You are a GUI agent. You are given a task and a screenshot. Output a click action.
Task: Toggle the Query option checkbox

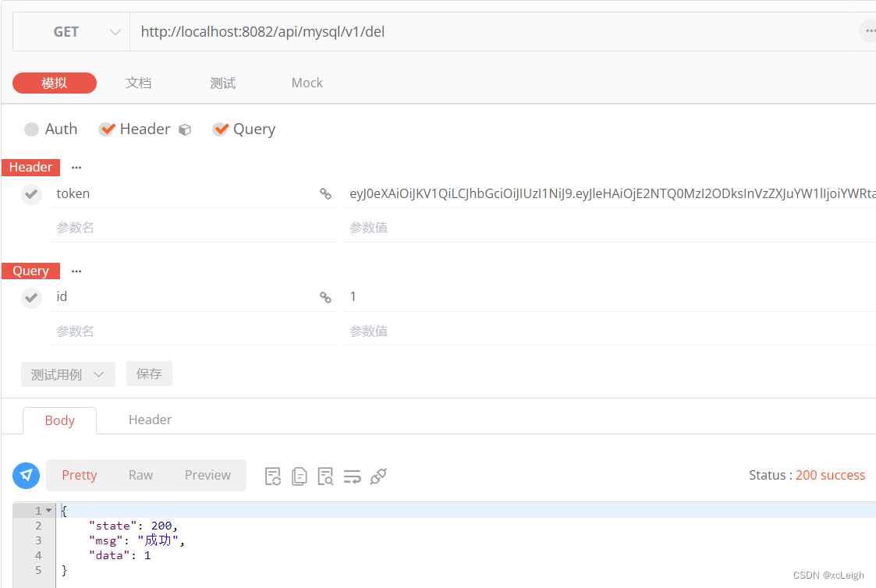coord(221,129)
